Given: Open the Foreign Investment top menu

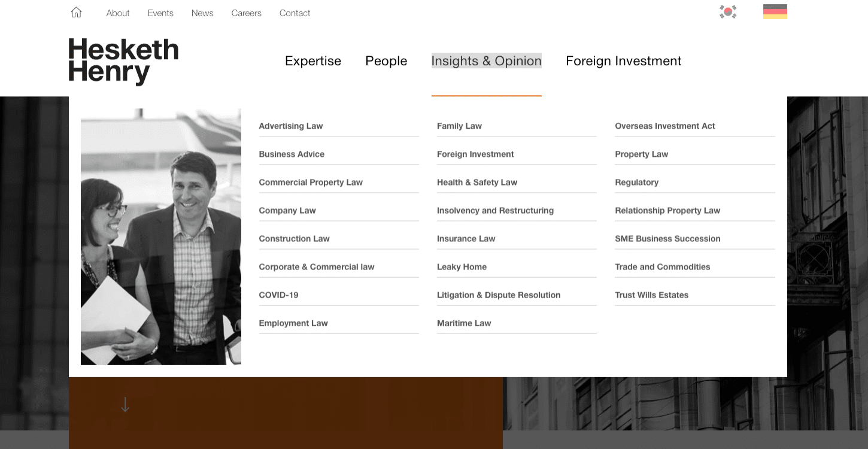Looking at the screenshot, I should (x=624, y=61).
